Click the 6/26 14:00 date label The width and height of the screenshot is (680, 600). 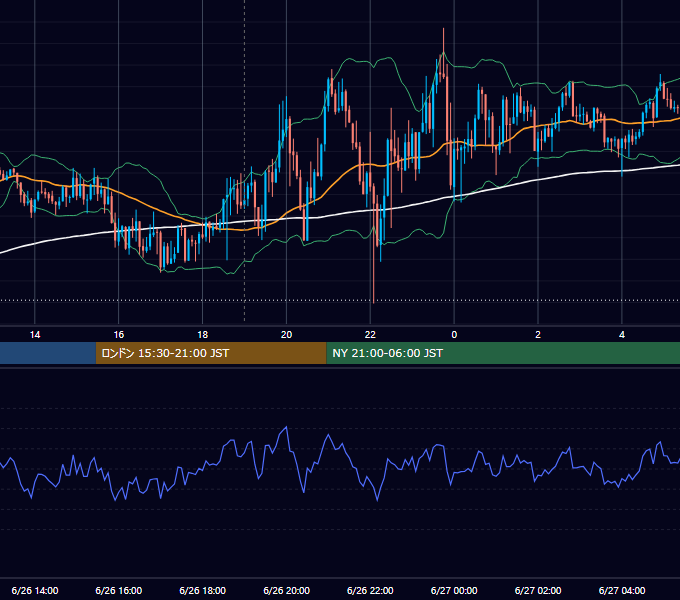35,590
